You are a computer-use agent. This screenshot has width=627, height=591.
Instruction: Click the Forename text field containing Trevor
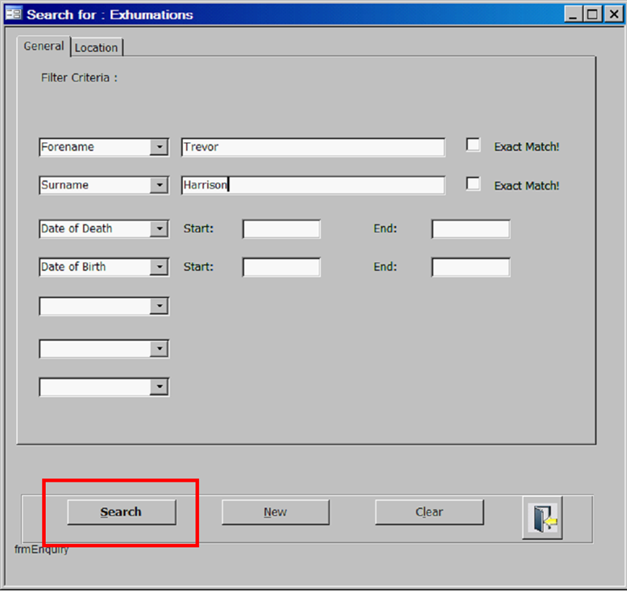pos(312,147)
